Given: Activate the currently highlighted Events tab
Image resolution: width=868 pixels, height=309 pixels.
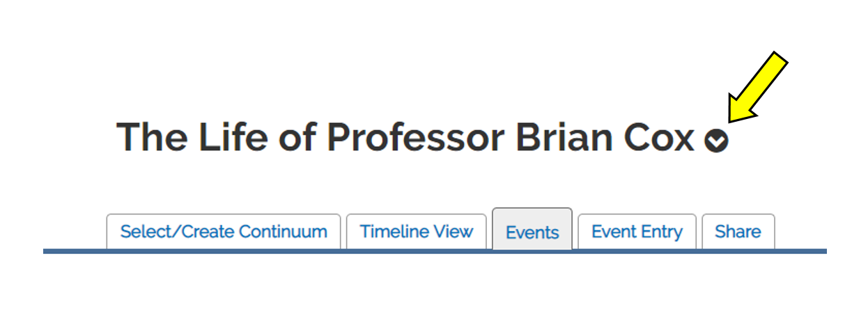Looking at the screenshot, I should coord(532,232).
